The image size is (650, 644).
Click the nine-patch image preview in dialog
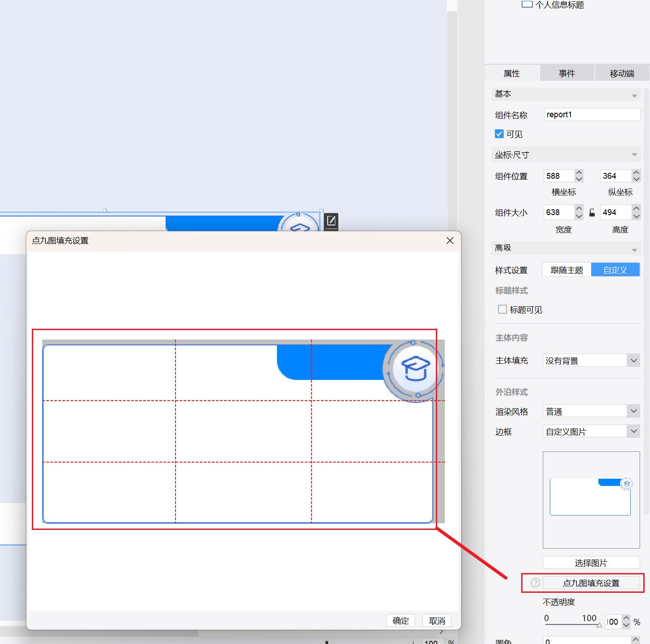[243, 431]
